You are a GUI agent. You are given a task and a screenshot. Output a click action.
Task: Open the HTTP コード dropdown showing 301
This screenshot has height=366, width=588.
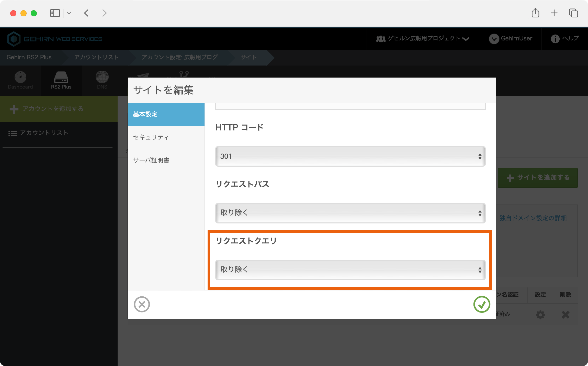(x=350, y=156)
